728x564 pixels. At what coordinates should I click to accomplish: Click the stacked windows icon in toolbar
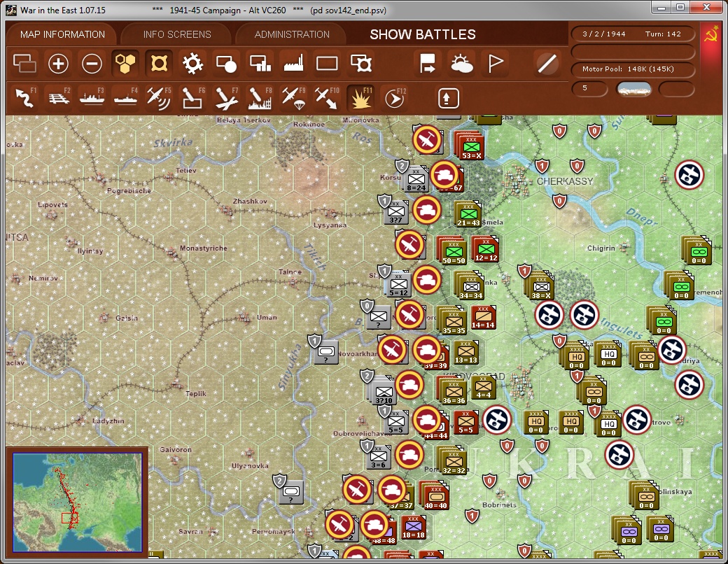(x=24, y=64)
